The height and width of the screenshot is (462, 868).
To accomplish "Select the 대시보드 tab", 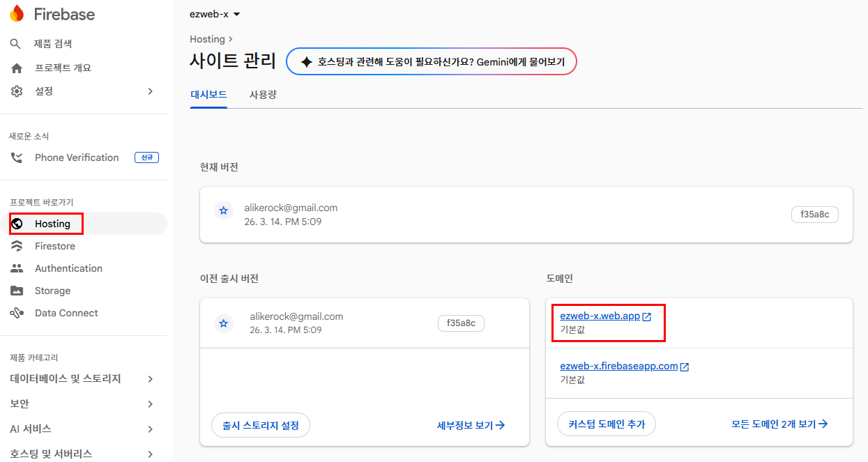I will point(208,95).
